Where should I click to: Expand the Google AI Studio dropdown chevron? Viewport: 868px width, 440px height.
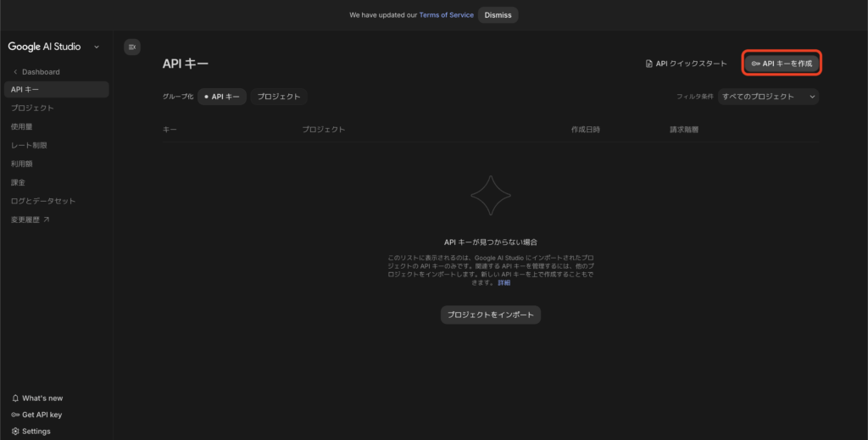(97, 47)
